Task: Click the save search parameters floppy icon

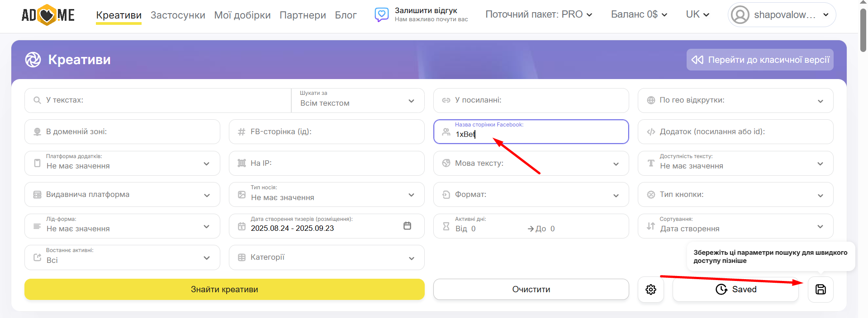Action: 820,290
